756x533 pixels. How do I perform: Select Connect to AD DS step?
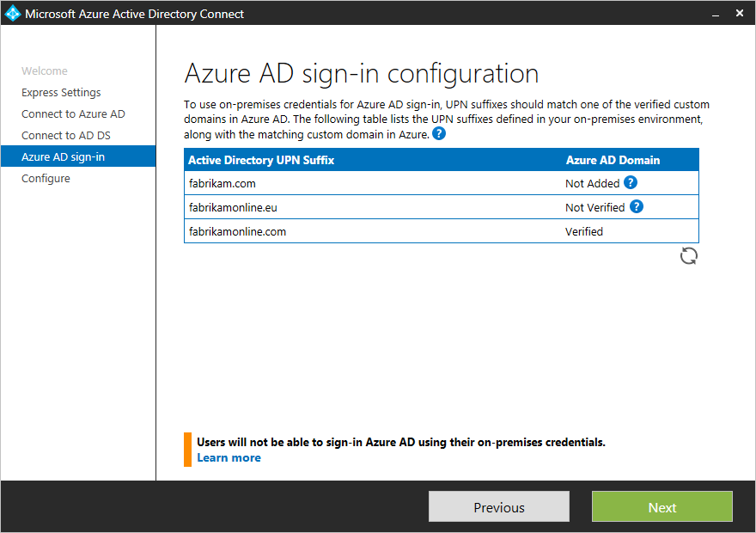click(x=66, y=136)
